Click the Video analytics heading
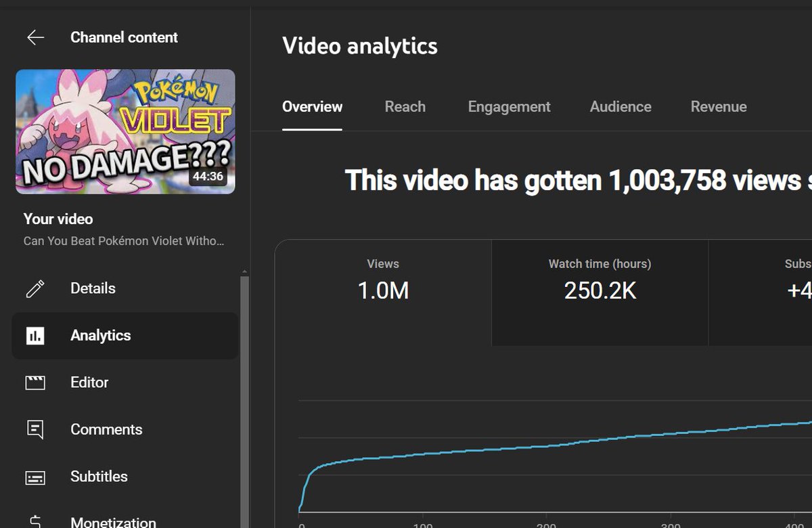The image size is (812, 528). point(360,46)
